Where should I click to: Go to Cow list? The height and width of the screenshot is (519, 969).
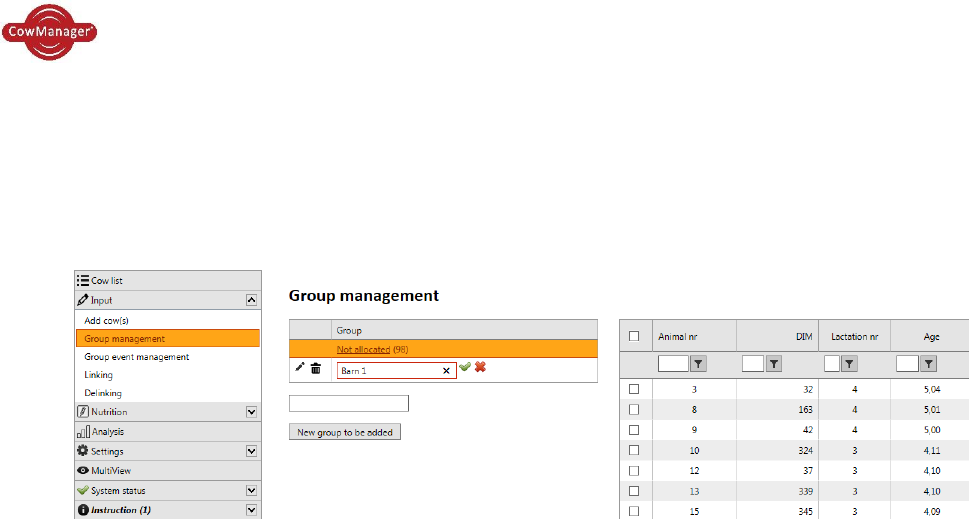click(x=107, y=281)
